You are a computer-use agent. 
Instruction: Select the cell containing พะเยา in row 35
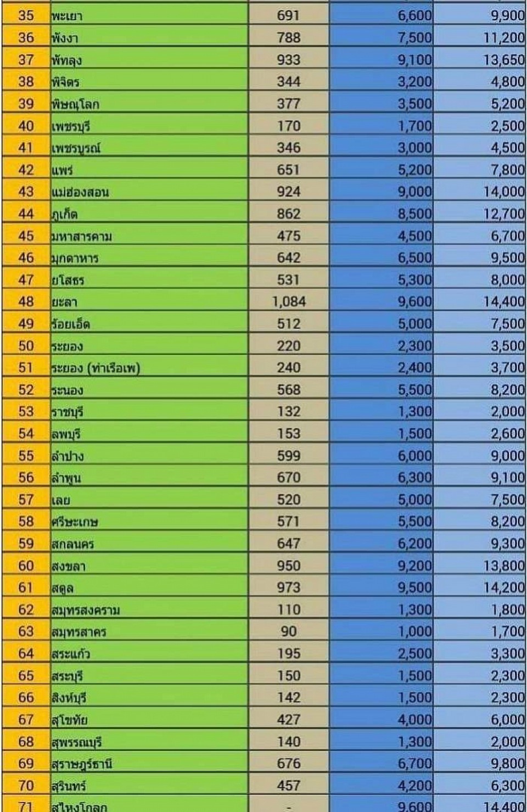[x=149, y=15]
